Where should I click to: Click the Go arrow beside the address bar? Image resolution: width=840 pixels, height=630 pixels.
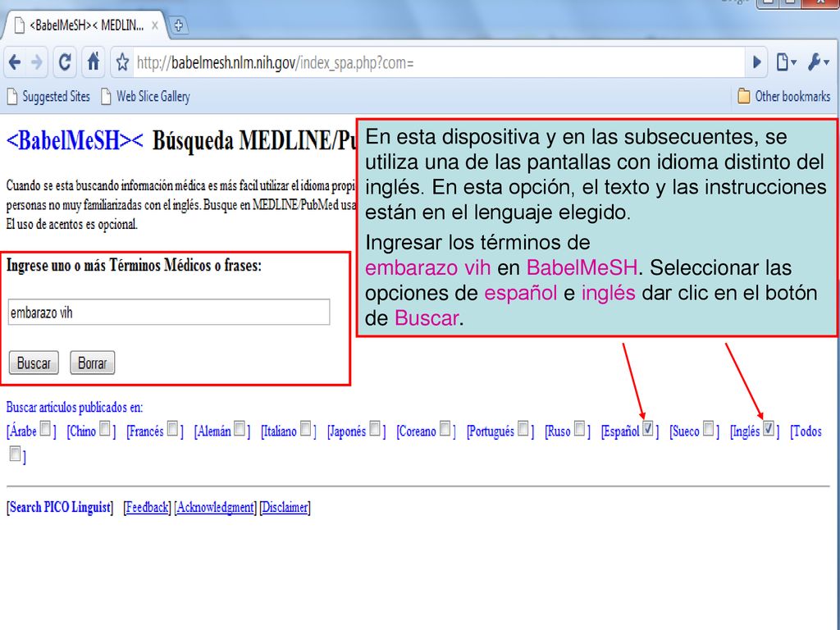[757, 62]
